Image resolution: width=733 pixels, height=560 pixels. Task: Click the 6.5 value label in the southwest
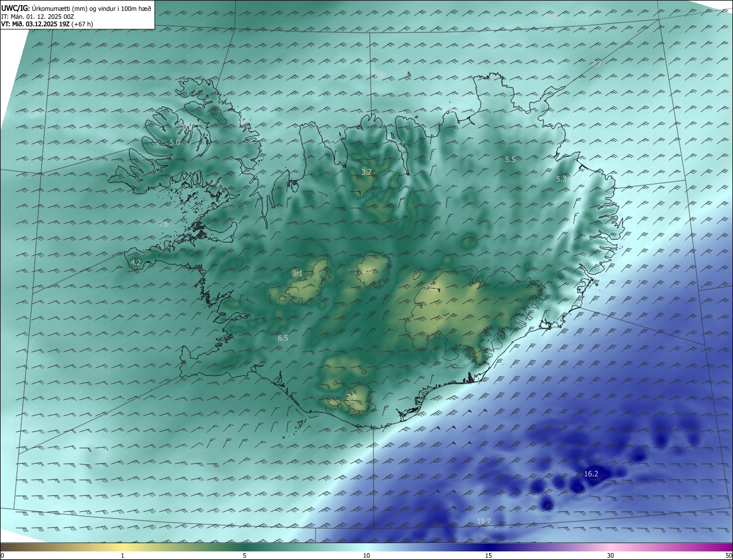(283, 338)
